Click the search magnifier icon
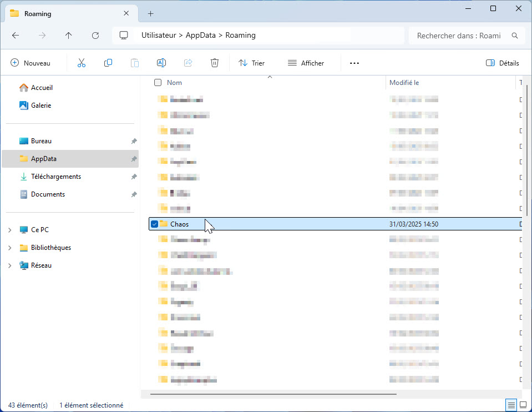The width and height of the screenshot is (532, 412). point(515,36)
